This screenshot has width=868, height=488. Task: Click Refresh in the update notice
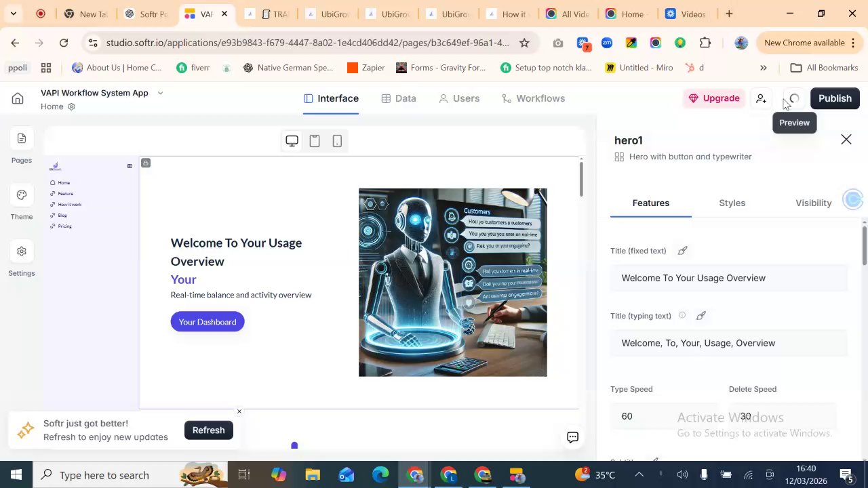(x=208, y=430)
